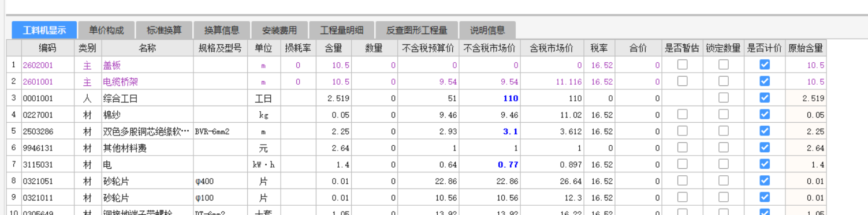The image size is (868, 215).
Task: Select 含量 value 2.519
Action: (334, 99)
